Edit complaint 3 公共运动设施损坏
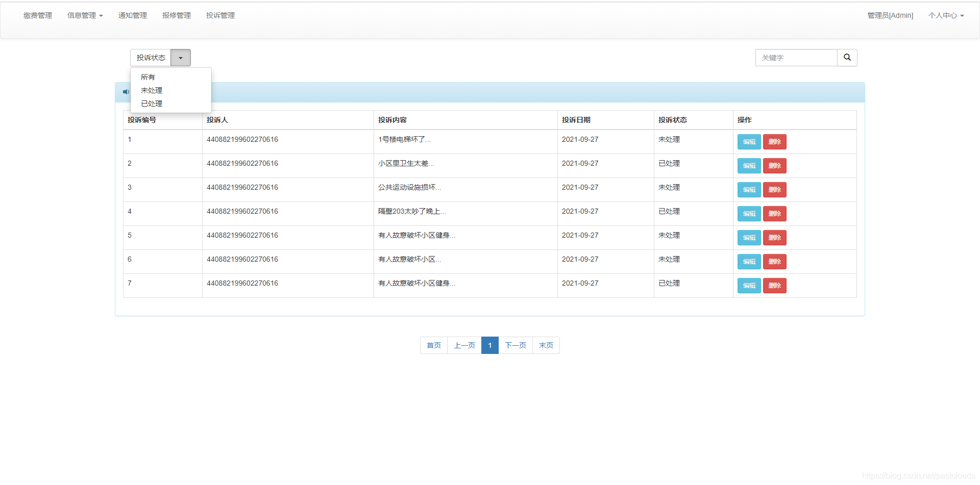 pyautogui.click(x=749, y=190)
